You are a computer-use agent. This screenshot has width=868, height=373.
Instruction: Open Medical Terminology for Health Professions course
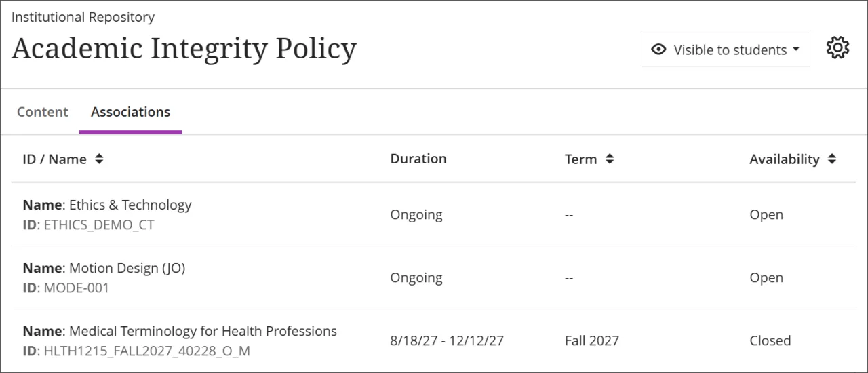pos(203,331)
